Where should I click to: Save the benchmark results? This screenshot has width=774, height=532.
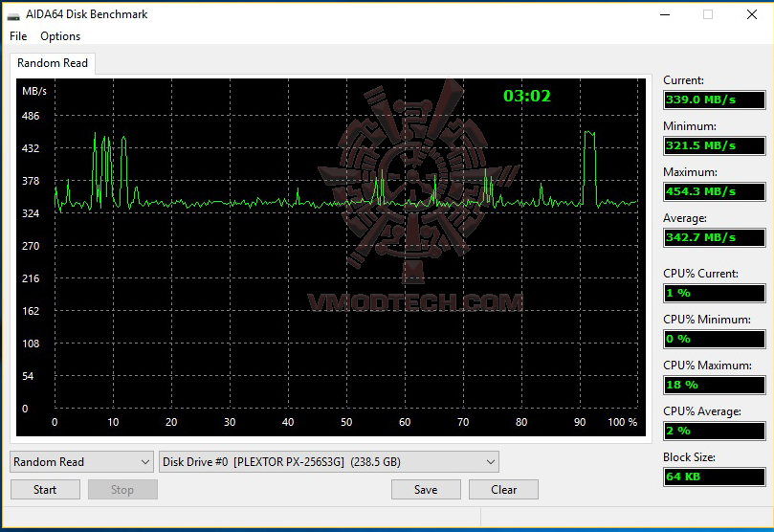[426, 490]
